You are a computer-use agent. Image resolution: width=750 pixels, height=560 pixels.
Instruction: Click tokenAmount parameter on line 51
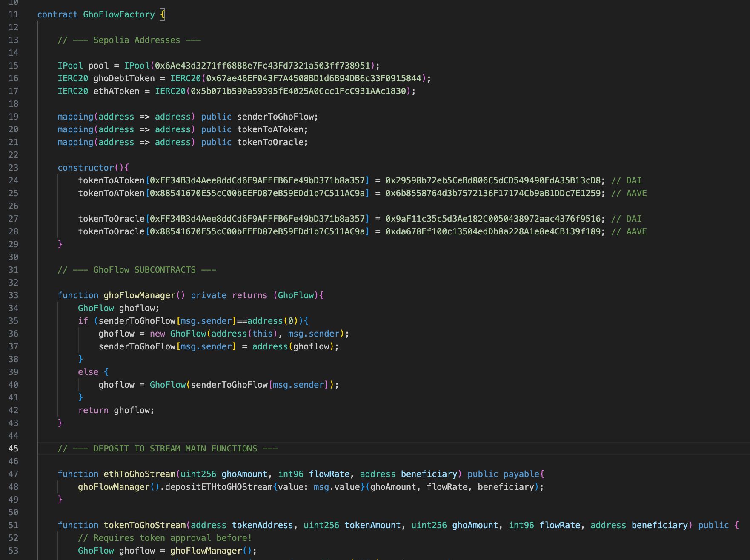pyautogui.click(x=373, y=525)
